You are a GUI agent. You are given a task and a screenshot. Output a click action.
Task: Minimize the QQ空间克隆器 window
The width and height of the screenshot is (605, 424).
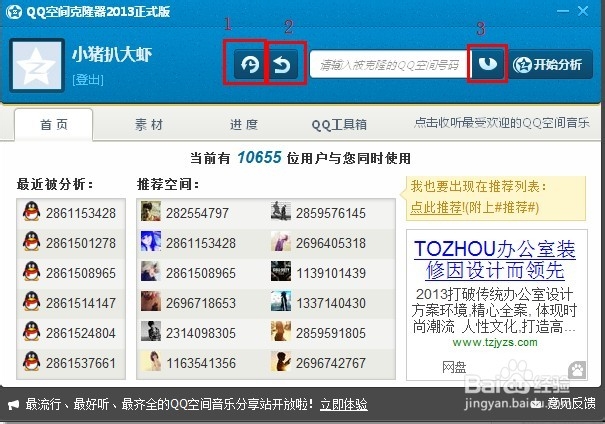[563, 11]
